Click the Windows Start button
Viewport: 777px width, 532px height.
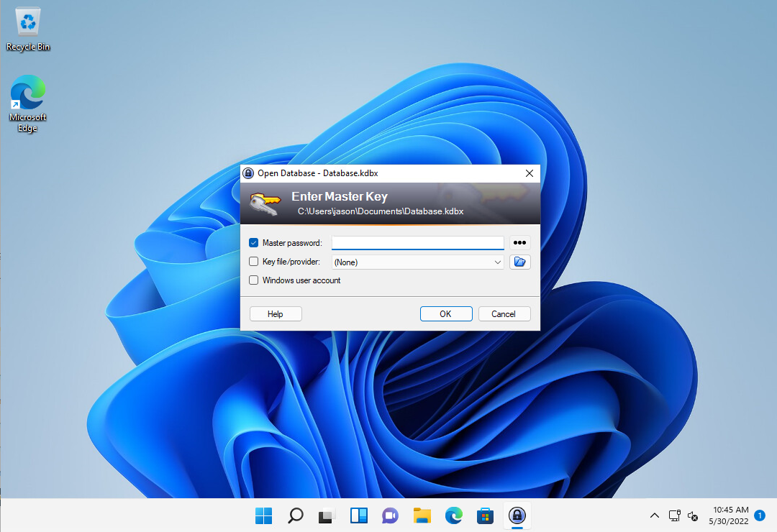263,515
